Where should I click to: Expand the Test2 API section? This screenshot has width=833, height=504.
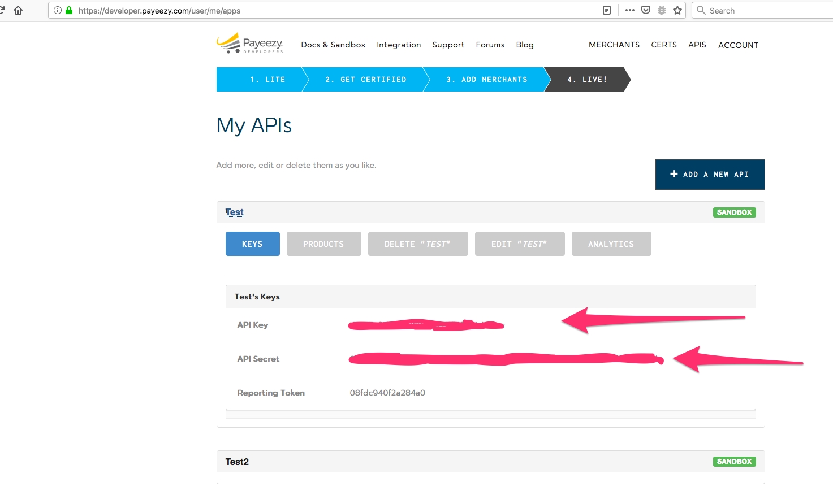[237, 462]
